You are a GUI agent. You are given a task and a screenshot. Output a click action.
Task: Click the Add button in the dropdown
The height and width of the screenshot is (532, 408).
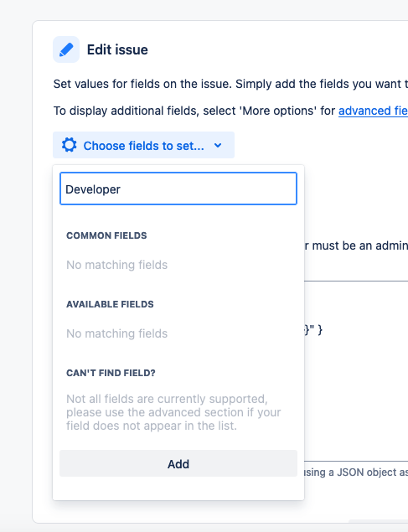pyautogui.click(x=178, y=463)
